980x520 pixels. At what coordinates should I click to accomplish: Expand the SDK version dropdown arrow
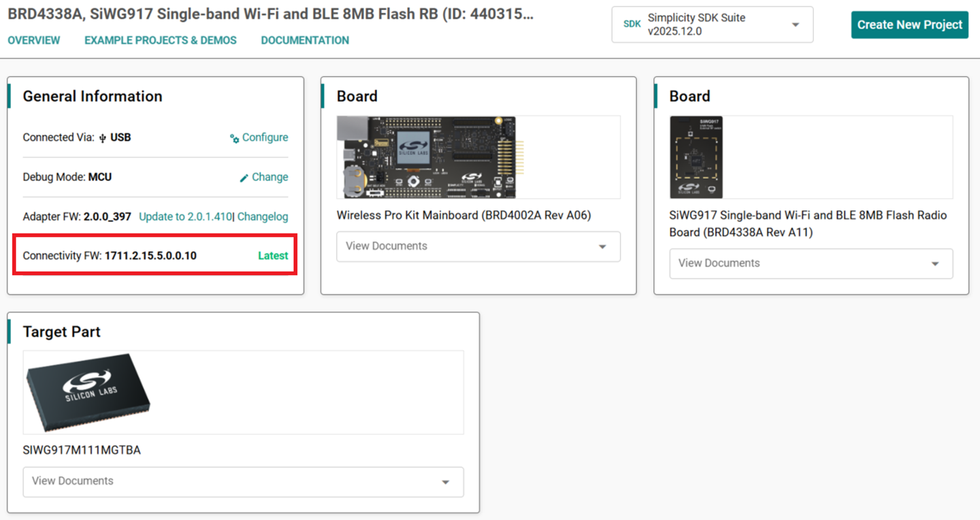click(795, 25)
